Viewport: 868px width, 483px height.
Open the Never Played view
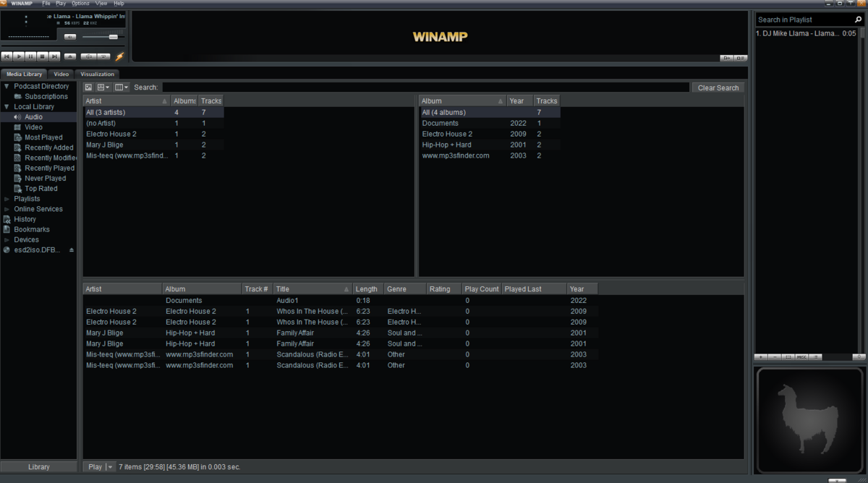(45, 178)
